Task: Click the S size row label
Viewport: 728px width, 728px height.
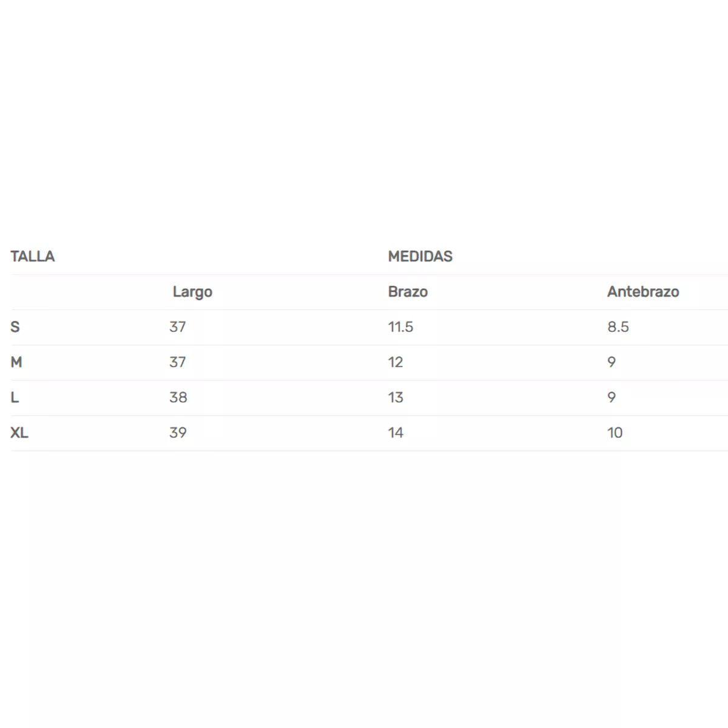Action: (x=15, y=327)
